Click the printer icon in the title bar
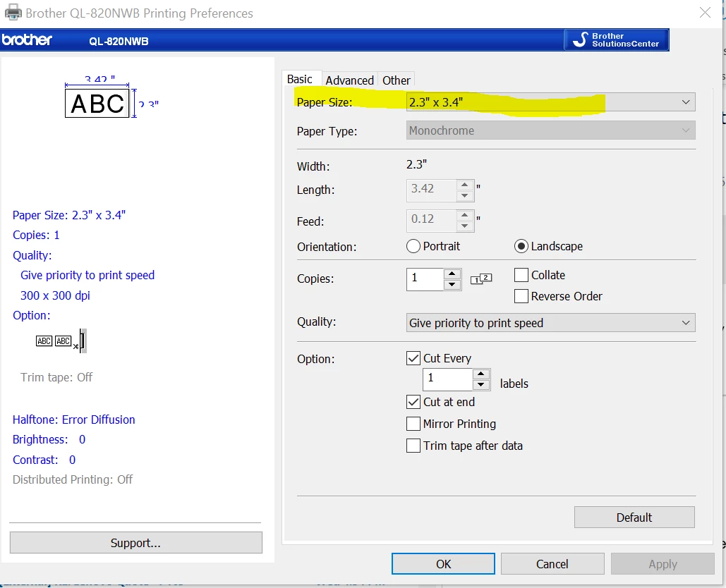 (x=13, y=13)
